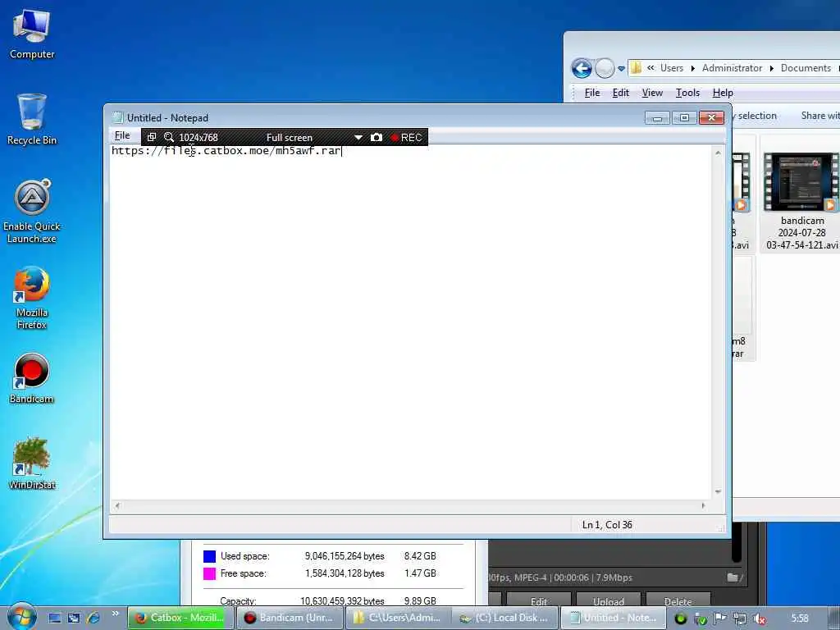Screen dimensions: 840x630
Task: Open the Computer desktop icon
Action: [32, 34]
